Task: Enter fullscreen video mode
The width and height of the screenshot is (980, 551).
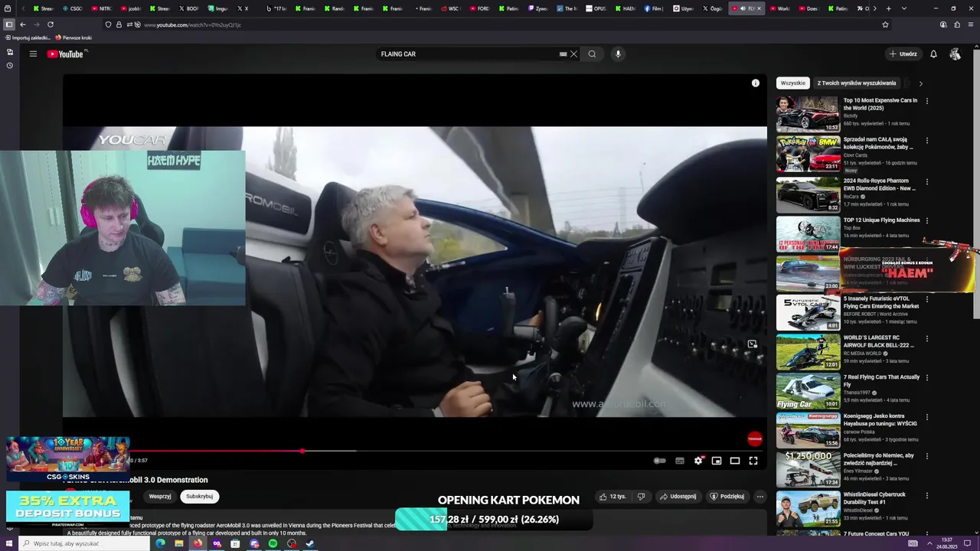Action: [x=753, y=461]
